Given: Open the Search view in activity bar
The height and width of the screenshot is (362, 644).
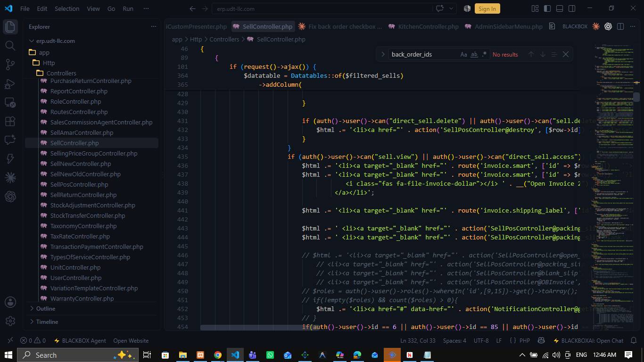Looking at the screenshot, I should 10,45.
